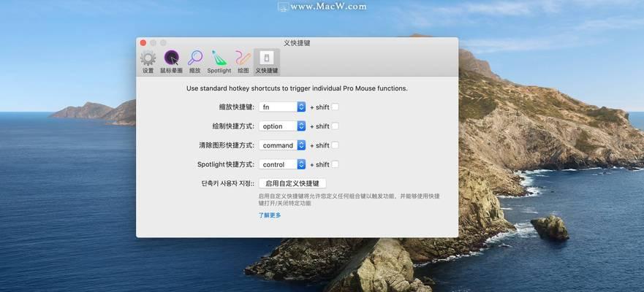Open the command dropdown for 清除图形快捷方式
This screenshot has height=292, width=644.
tap(282, 145)
